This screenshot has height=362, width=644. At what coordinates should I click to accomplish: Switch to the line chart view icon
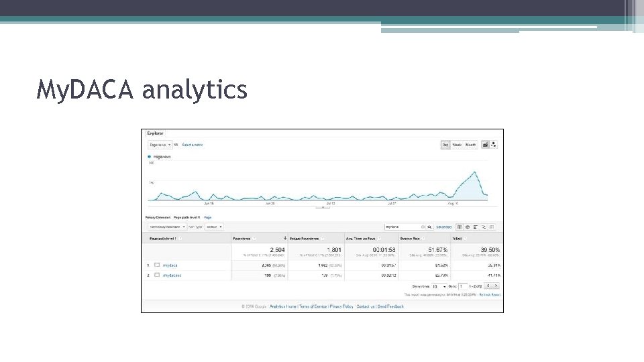click(x=485, y=145)
